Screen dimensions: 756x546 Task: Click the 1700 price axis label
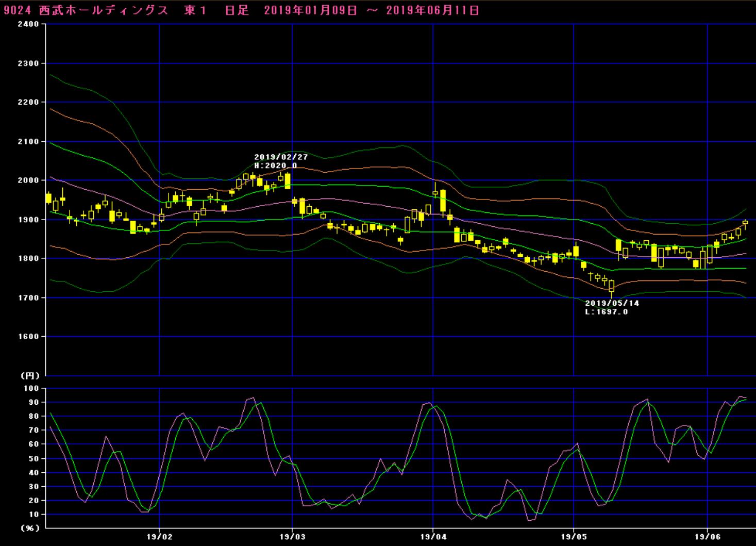(29, 297)
